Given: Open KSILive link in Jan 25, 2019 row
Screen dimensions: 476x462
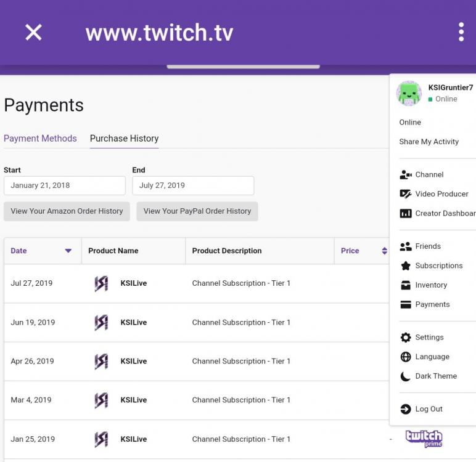Looking at the screenshot, I should pos(134,439).
